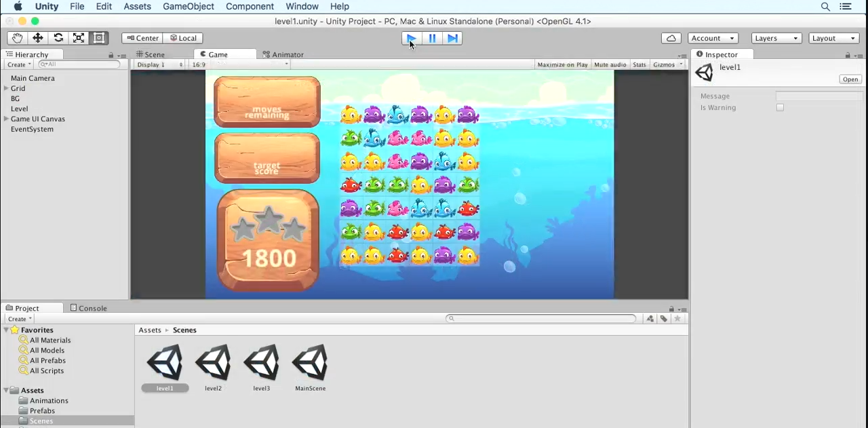Open the Layout dropdown
This screenshot has height=428, width=868.
click(834, 38)
